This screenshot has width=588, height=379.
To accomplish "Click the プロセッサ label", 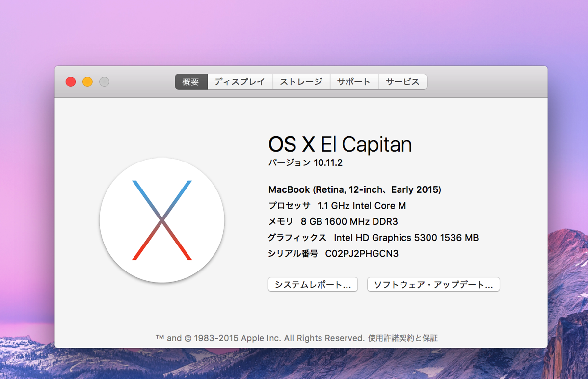I will point(290,206).
